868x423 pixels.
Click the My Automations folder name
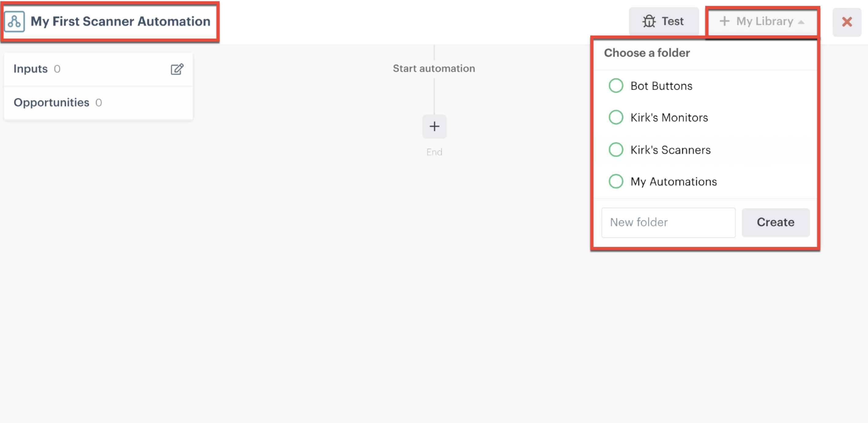[673, 182]
